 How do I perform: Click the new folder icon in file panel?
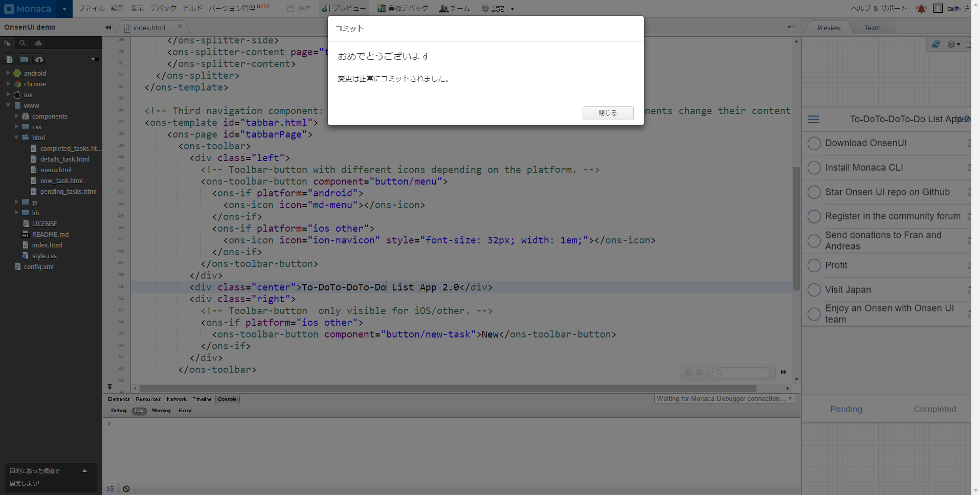pyautogui.click(x=24, y=59)
